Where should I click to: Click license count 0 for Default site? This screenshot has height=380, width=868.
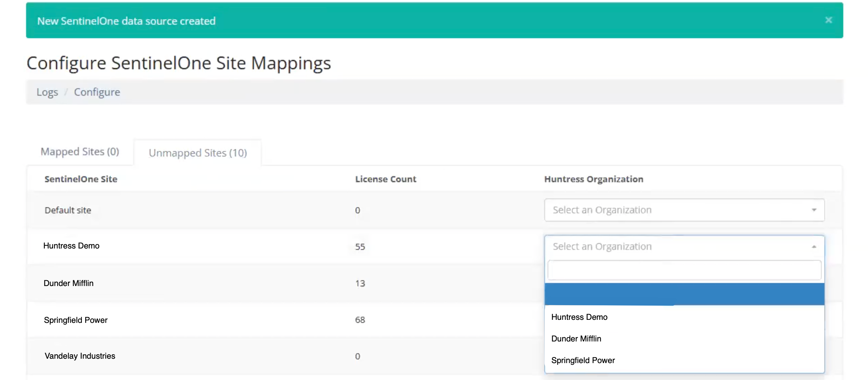[358, 210]
